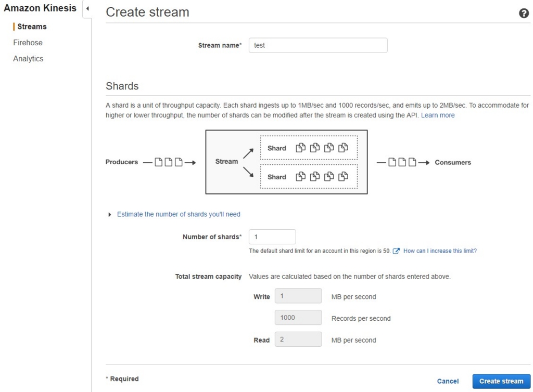The image size is (533, 392).
Task: Focus the Number of shards field
Action: (272, 237)
